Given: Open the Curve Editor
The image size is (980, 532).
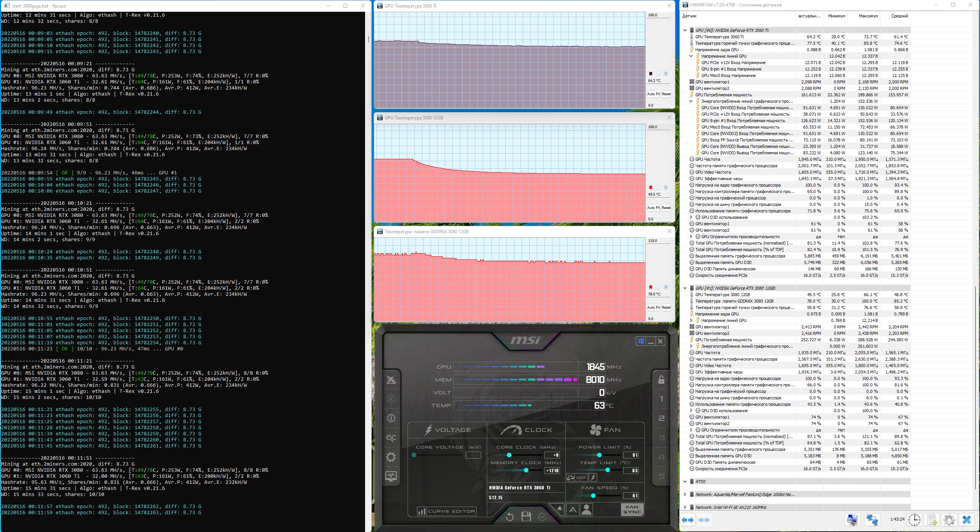Looking at the screenshot, I should click(446, 511).
